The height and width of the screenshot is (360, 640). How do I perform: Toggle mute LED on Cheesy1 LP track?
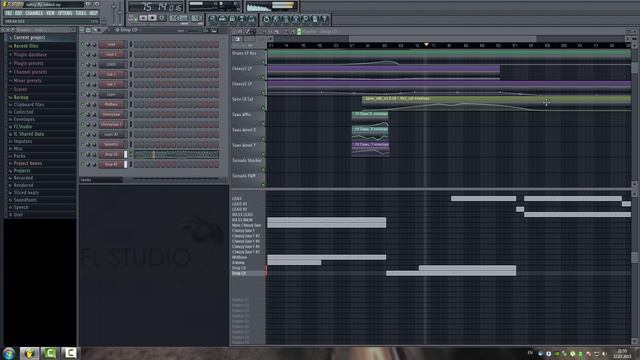tap(263, 78)
